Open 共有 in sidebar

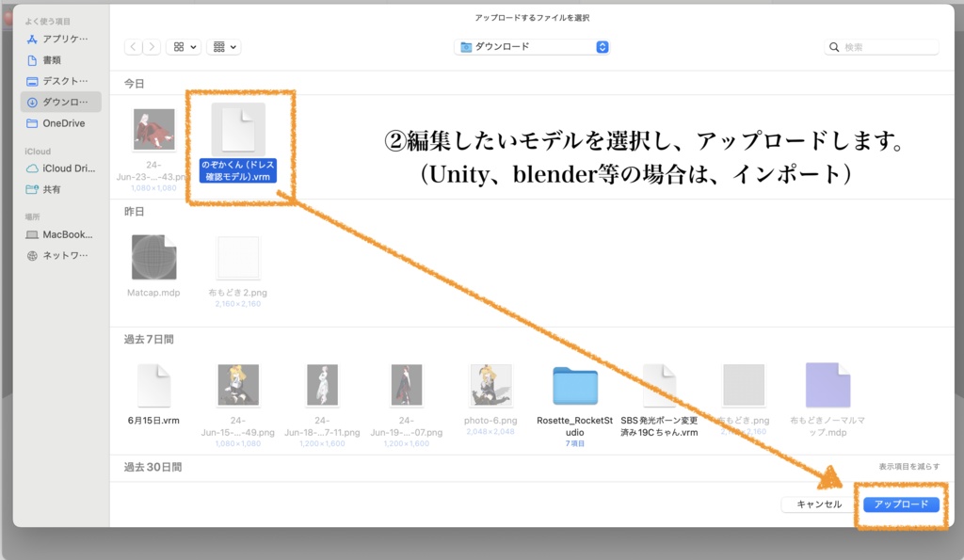[60, 189]
